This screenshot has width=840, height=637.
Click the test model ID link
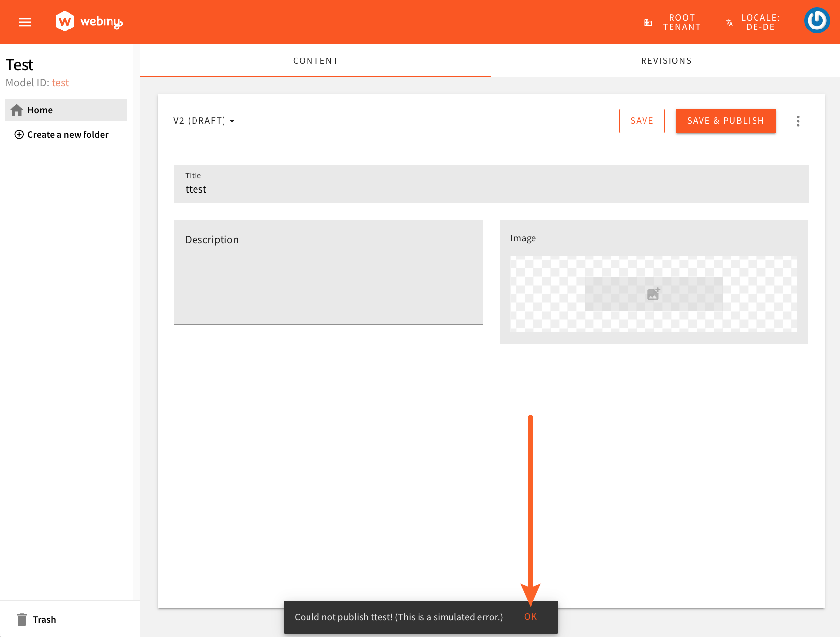pos(60,83)
